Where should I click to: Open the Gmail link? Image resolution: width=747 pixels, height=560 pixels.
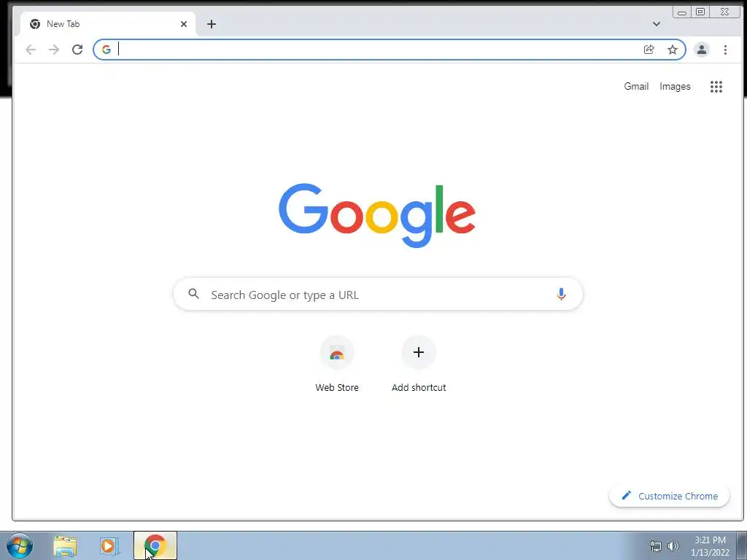[636, 86]
